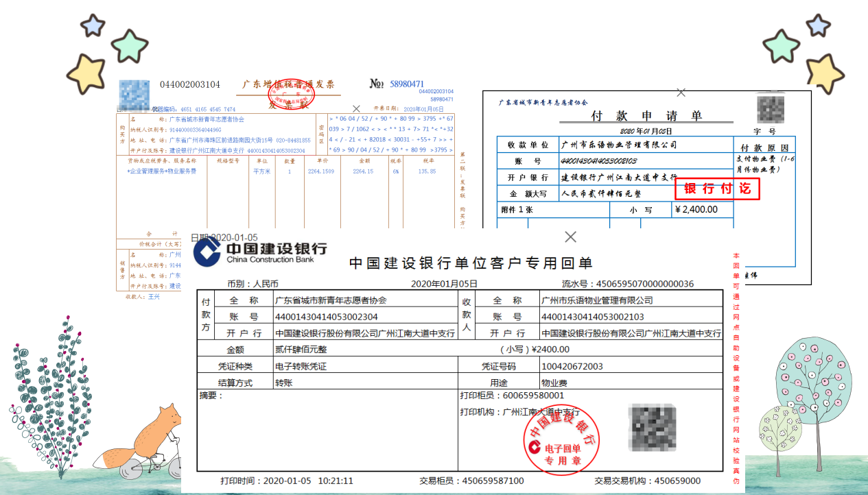
Task: Close the payment request form image
Action: (x=681, y=92)
